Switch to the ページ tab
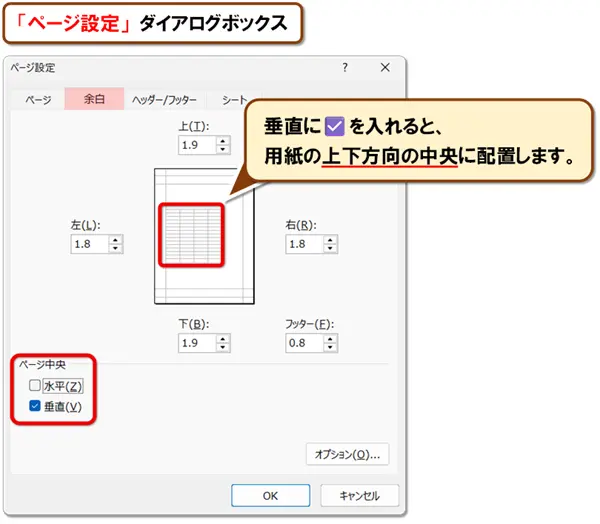This screenshot has width=600, height=524. pyautogui.click(x=38, y=100)
